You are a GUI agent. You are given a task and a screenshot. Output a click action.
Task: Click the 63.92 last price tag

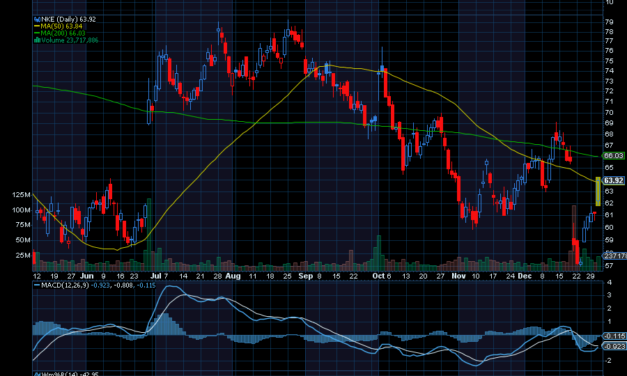coord(613,180)
